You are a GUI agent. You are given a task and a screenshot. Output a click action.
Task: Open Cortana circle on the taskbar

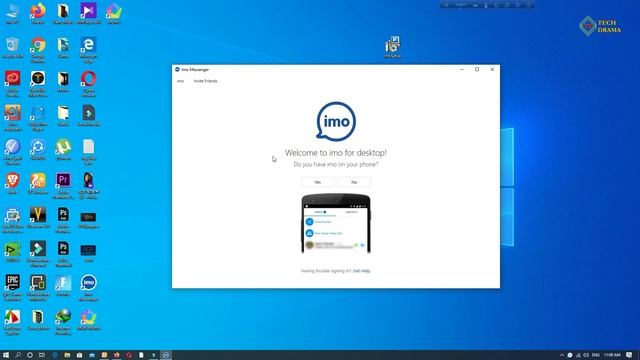tap(30, 355)
